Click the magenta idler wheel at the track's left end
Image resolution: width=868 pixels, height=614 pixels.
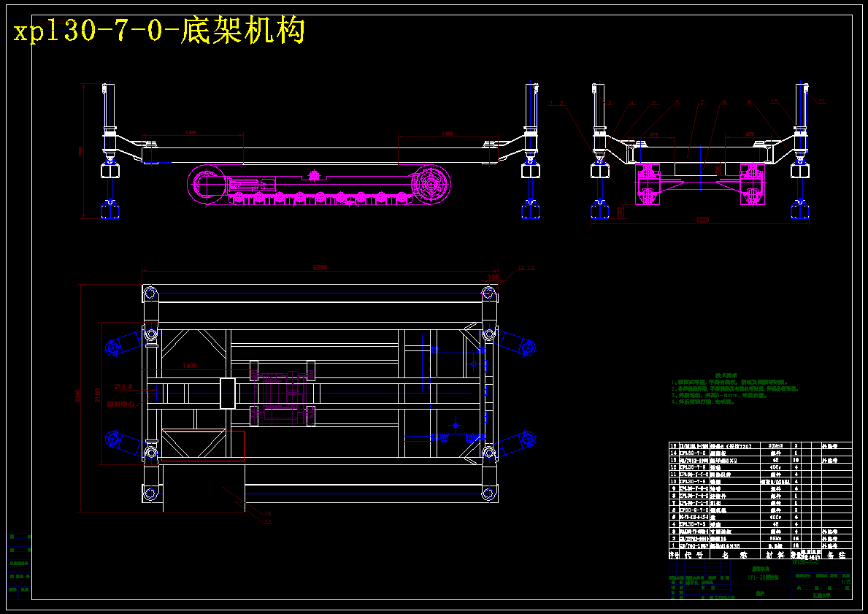tap(206, 185)
